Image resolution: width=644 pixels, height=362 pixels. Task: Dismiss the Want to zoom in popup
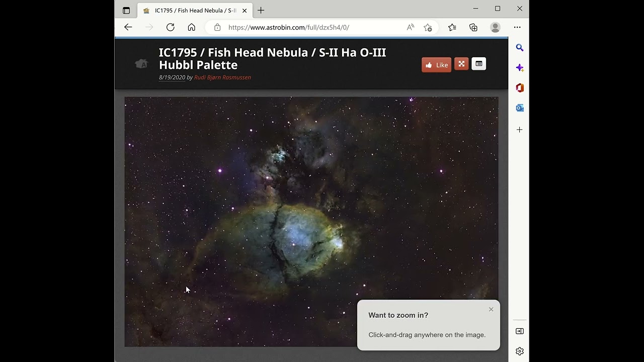491,309
